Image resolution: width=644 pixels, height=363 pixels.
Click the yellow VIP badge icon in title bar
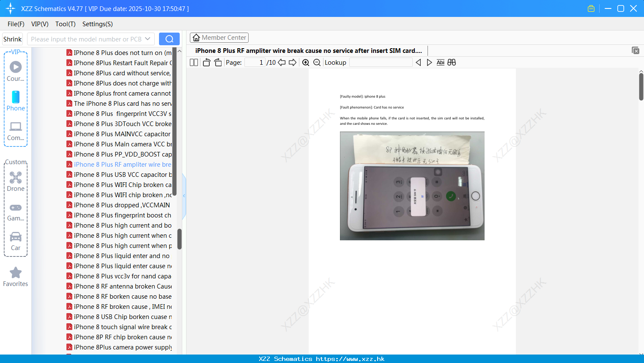[591, 8]
